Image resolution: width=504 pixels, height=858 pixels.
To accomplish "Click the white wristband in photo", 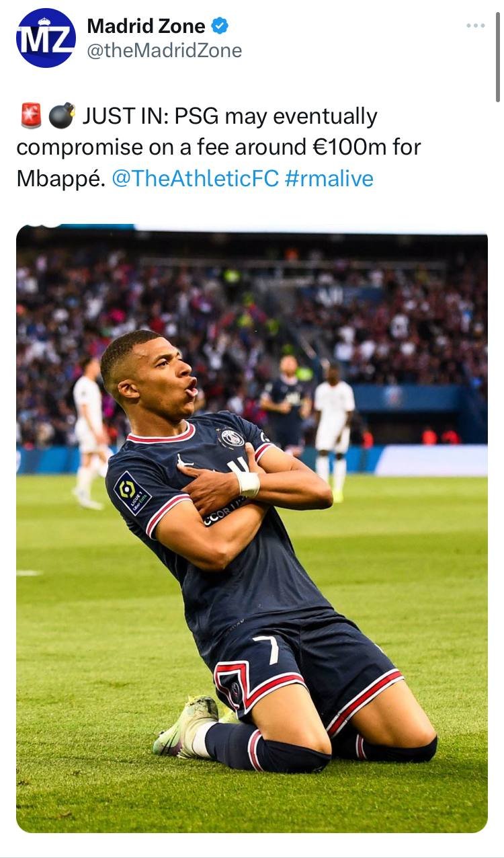I will point(248,483).
